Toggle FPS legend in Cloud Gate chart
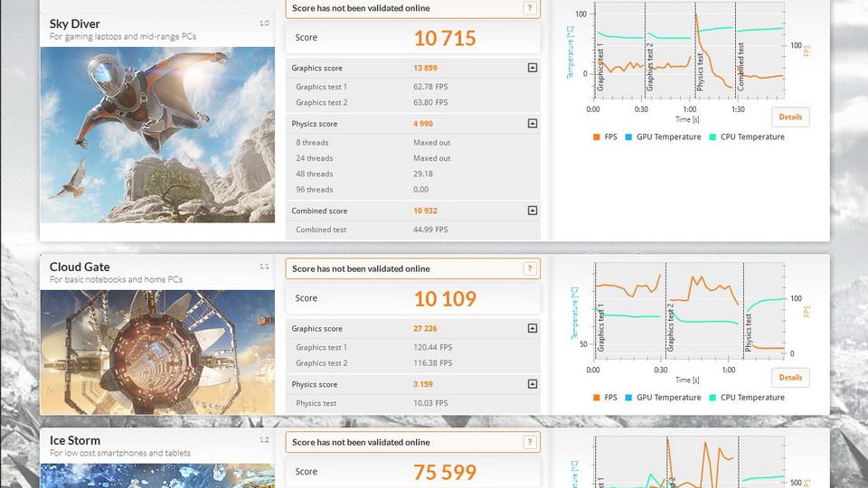 coord(605,398)
